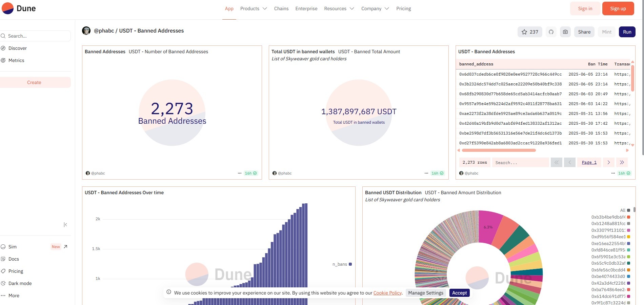644x305 pixels.
Task: Toggle 0xb3b4be9db6f4 legend entry
Action: coord(610,217)
